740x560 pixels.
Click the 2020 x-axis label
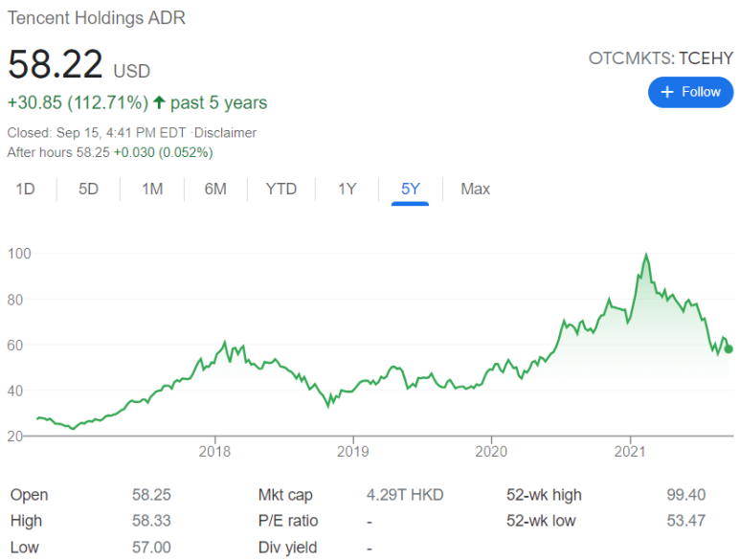(491, 452)
